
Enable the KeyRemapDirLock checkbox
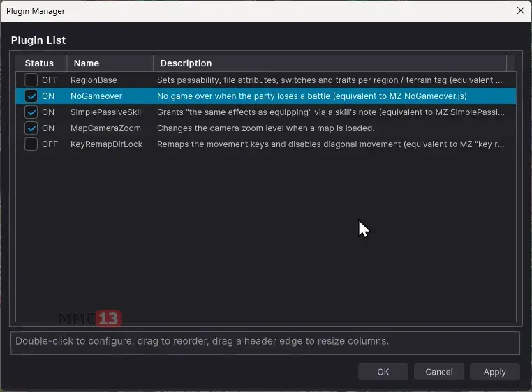[31, 144]
